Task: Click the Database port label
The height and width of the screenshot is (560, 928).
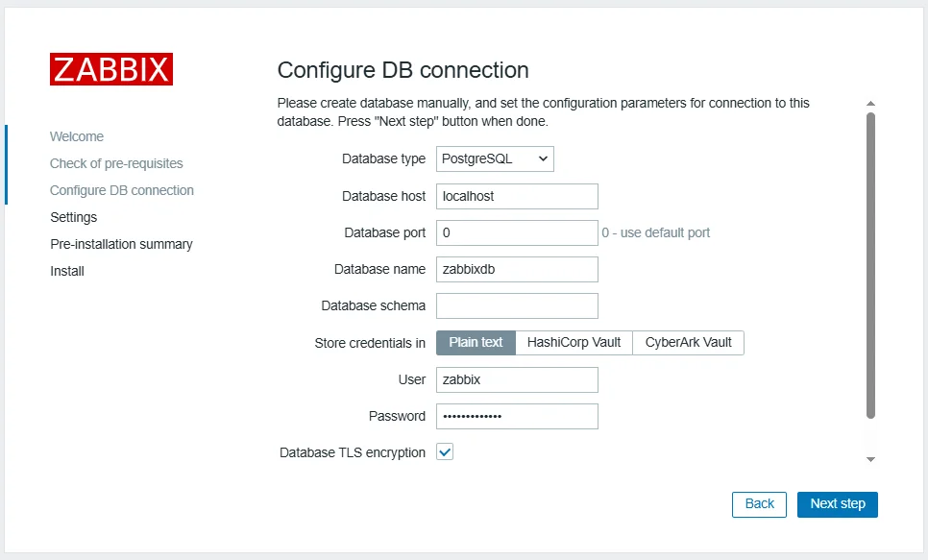Action: [x=384, y=232]
